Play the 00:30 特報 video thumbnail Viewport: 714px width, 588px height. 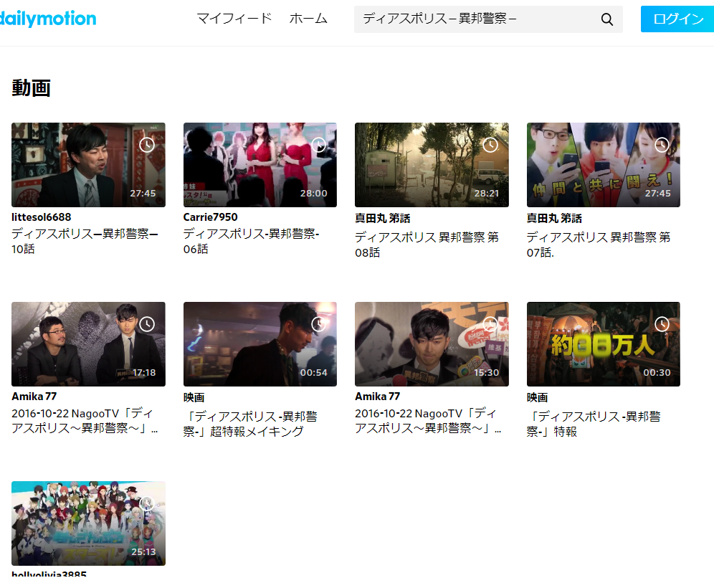(x=604, y=344)
